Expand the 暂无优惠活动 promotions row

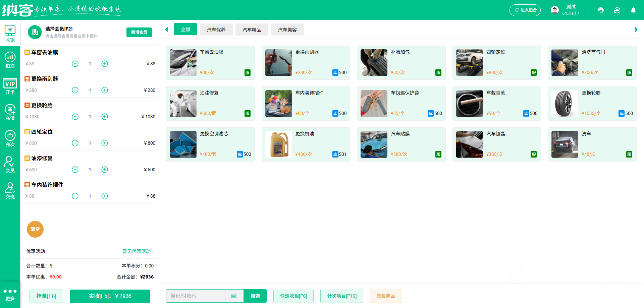(x=137, y=251)
